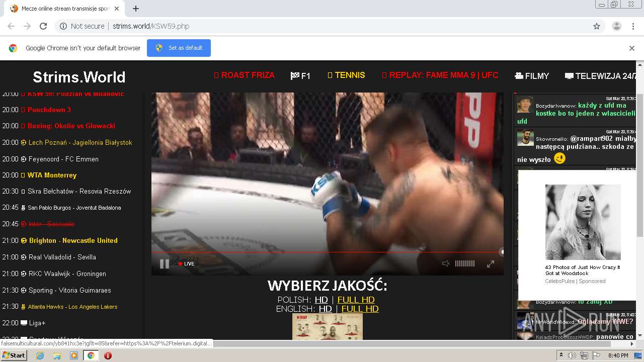The height and width of the screenshot is (362, 644).
Task: Open the Windows Start menu
Action: (x=14, y=355)
